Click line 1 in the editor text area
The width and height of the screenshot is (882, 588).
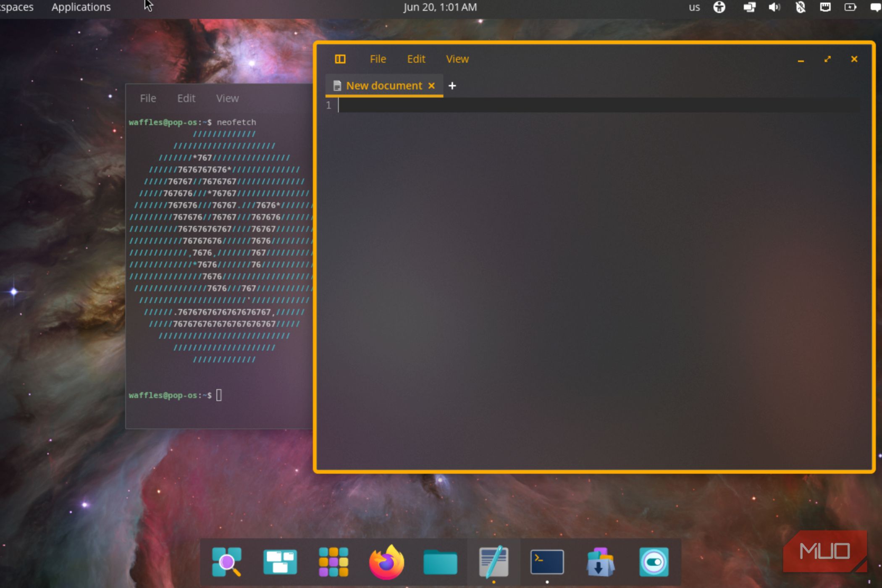pyautogui.click(x=598, y=105)
